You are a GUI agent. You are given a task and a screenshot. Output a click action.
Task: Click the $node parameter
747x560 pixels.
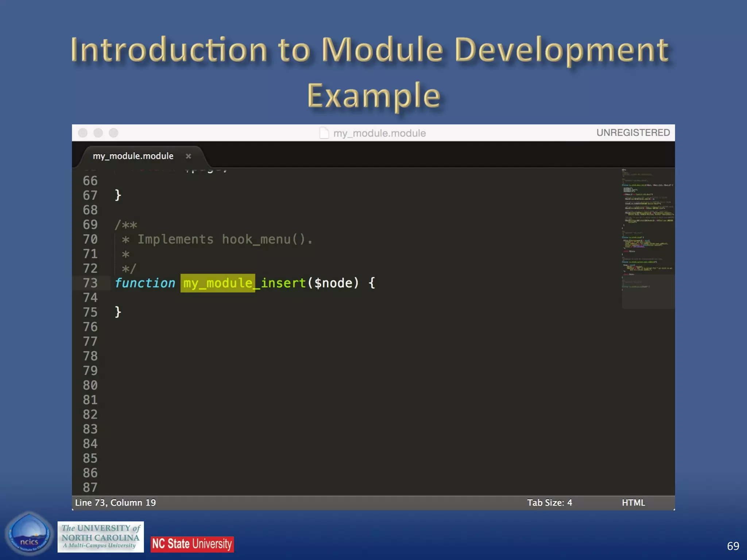(333, 283)
